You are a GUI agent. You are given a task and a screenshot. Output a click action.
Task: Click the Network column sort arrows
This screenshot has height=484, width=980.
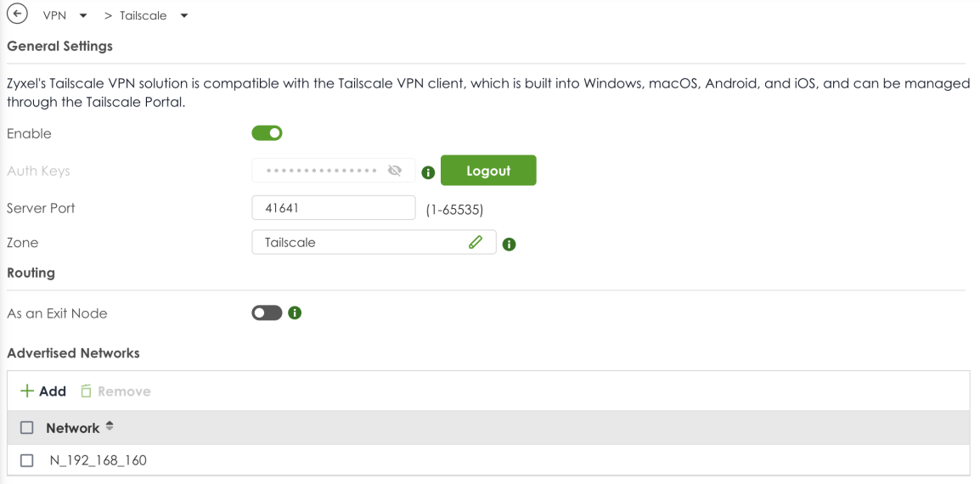click(109, 427)
